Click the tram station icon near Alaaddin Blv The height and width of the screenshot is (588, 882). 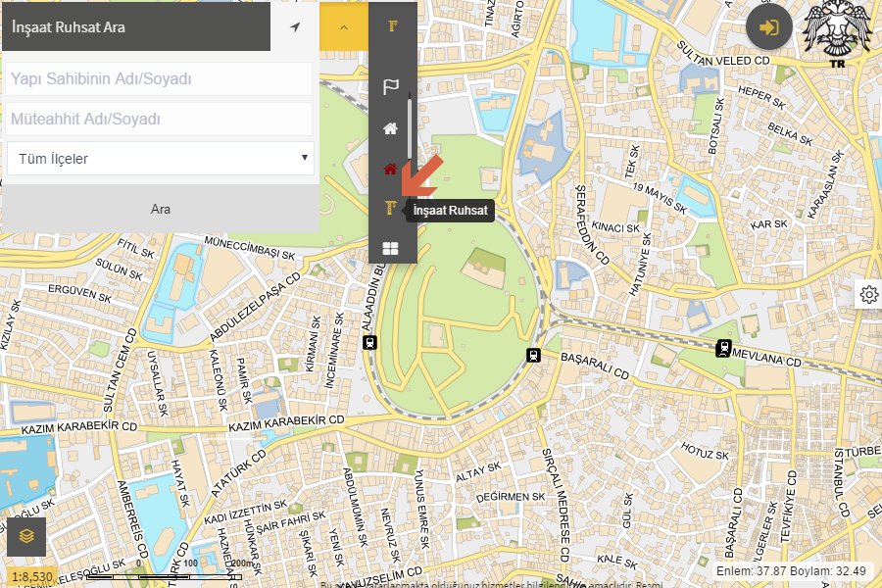pyautogui.click(x=369, y=342)
